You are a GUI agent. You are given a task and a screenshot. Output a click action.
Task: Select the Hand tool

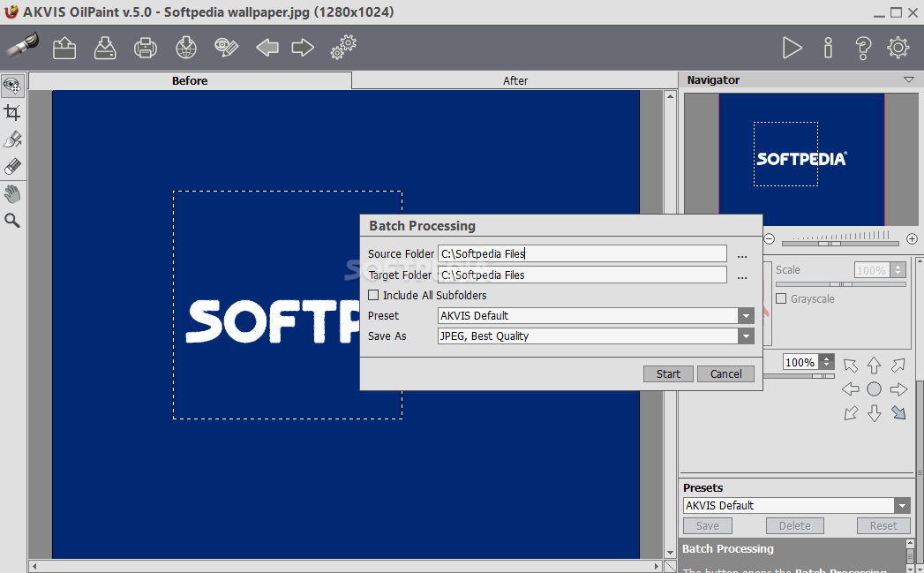12,193
